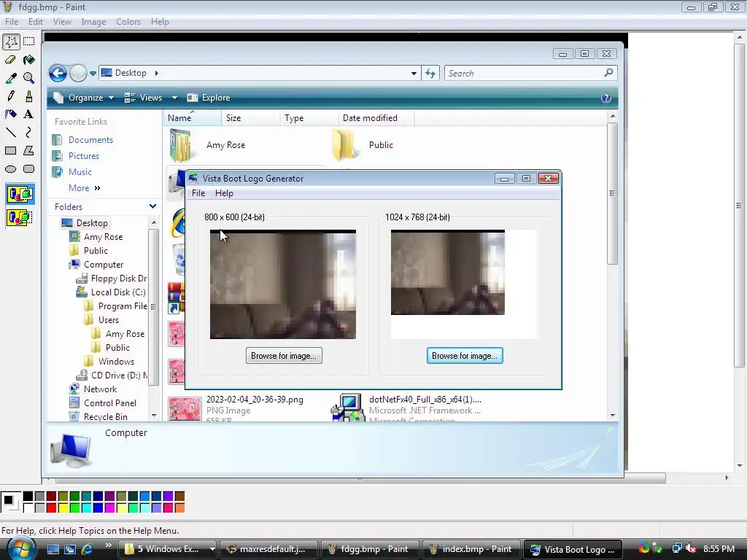Open Paint's Image menu
The height and width of the screenshot is (560, 747).
[x=93, y=22]
